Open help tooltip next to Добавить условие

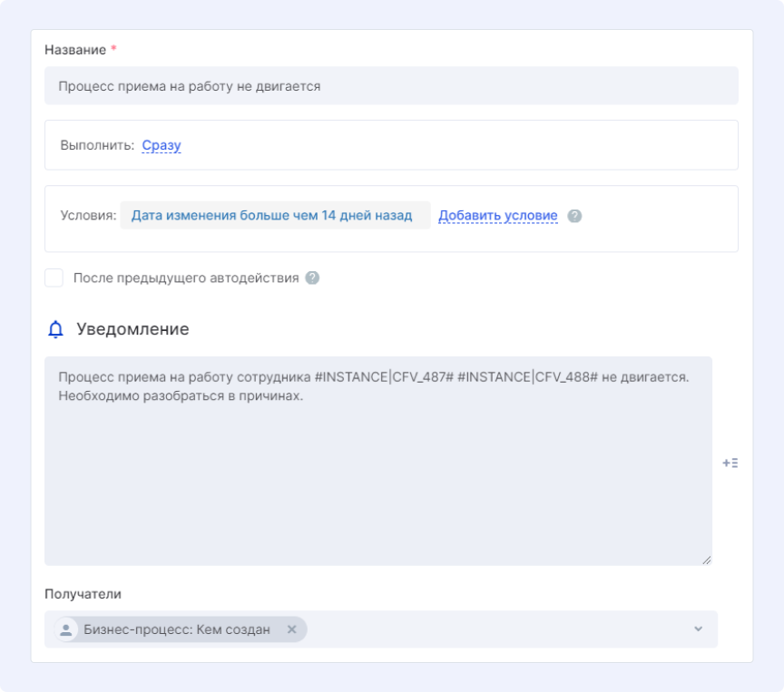(574, 216)
